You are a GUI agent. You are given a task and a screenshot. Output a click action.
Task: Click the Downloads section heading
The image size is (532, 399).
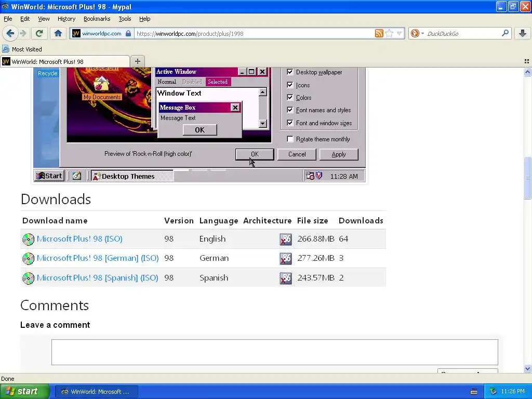(56, 199)
